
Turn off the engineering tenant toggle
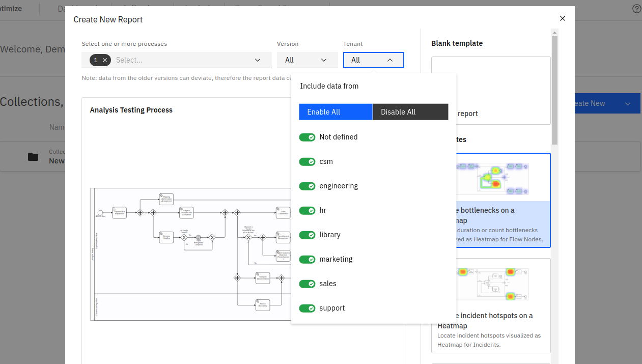tap(307, 186)
